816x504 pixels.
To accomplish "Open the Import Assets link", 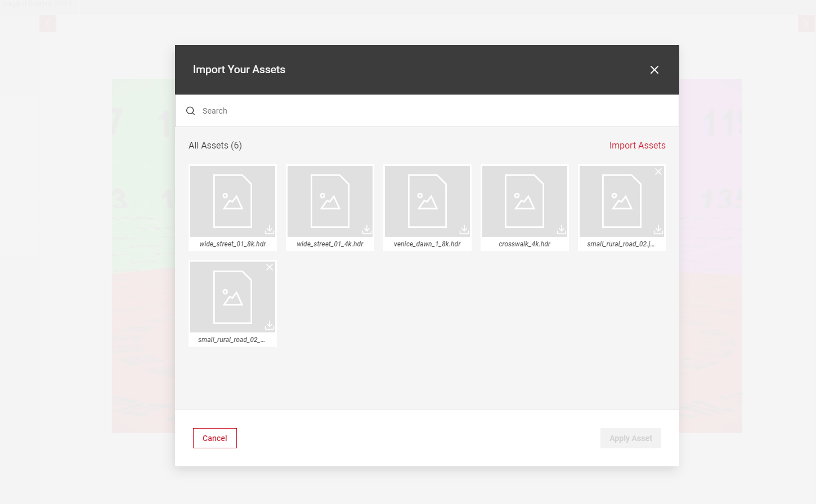I will click(x=637, y=145).
